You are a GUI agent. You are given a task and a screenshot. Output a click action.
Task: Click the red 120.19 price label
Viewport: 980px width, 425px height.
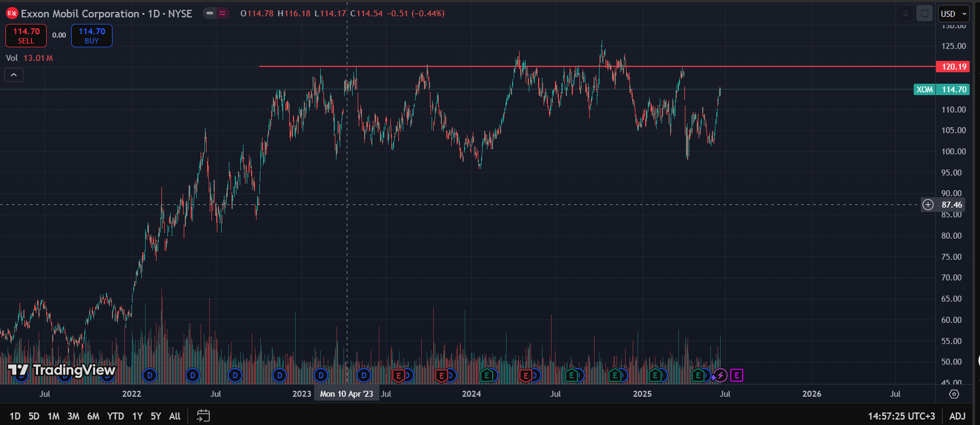[x=953, y=66]
